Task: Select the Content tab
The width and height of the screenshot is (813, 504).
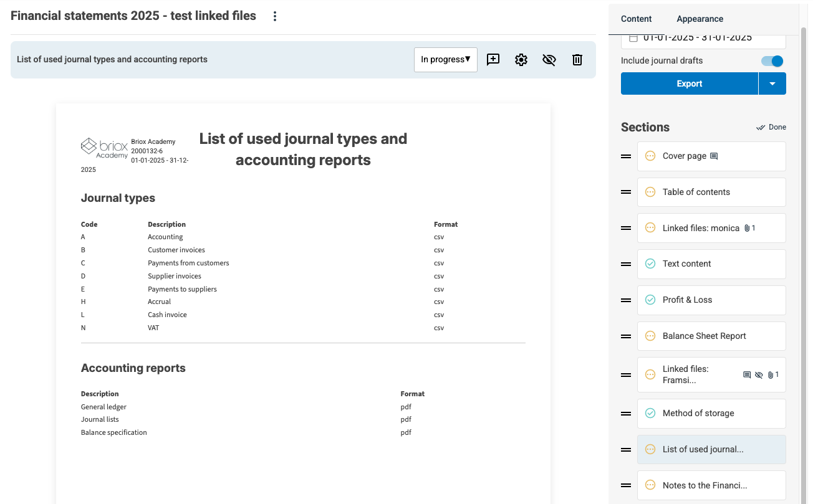Action: pyautogui.click(x=636, y=19)
